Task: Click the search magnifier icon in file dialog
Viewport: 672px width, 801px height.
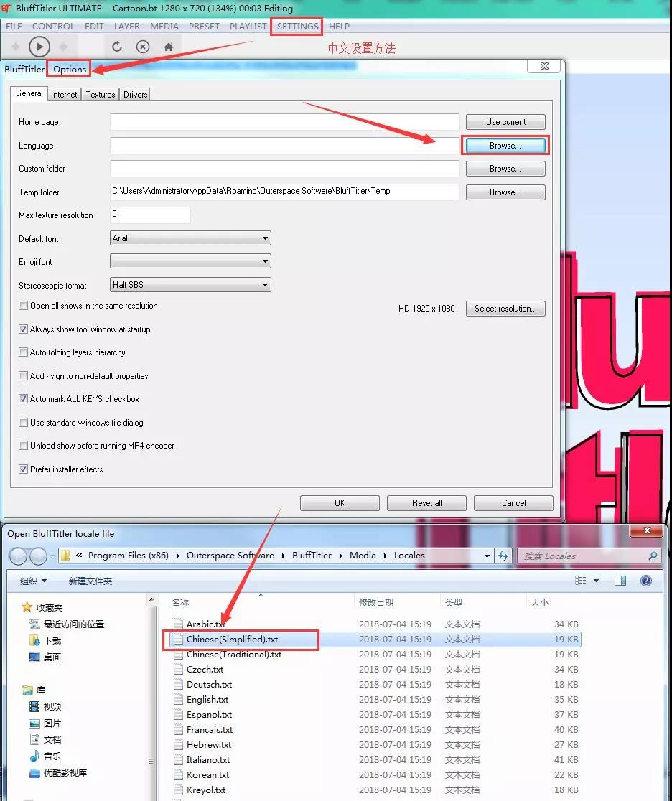Action: point(653,556)
